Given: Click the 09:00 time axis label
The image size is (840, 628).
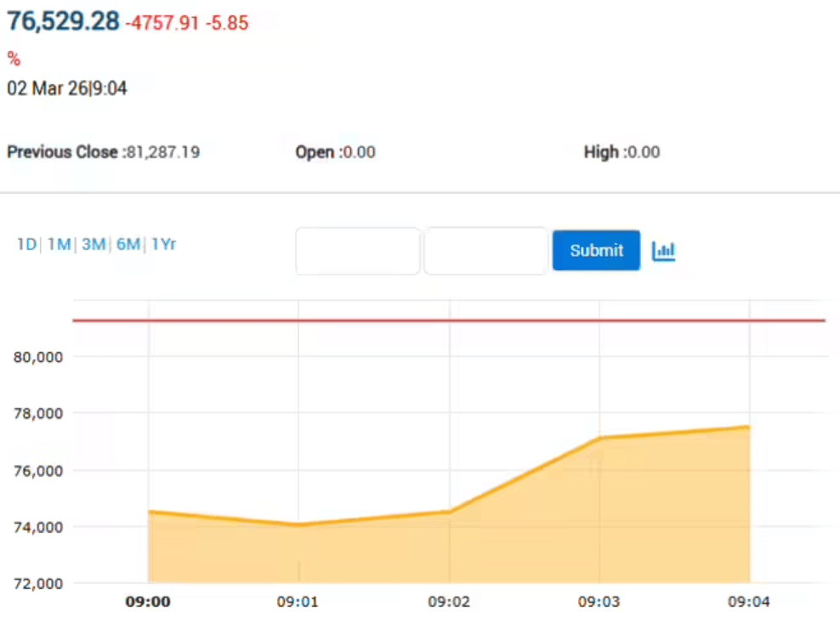Looking at the screenshot, I should (148, 603).
